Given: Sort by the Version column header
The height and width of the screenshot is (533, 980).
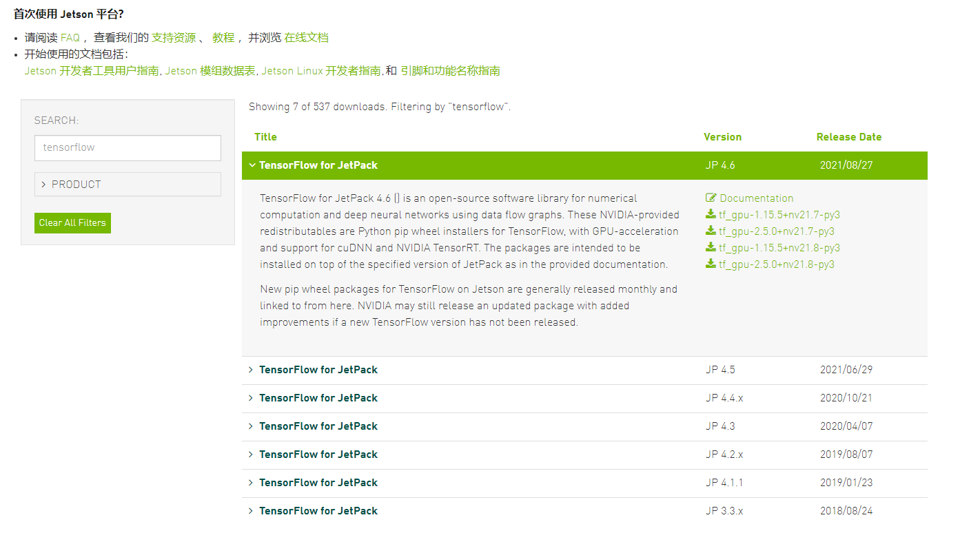Looking at the screenshot, I should coord(722,137).
